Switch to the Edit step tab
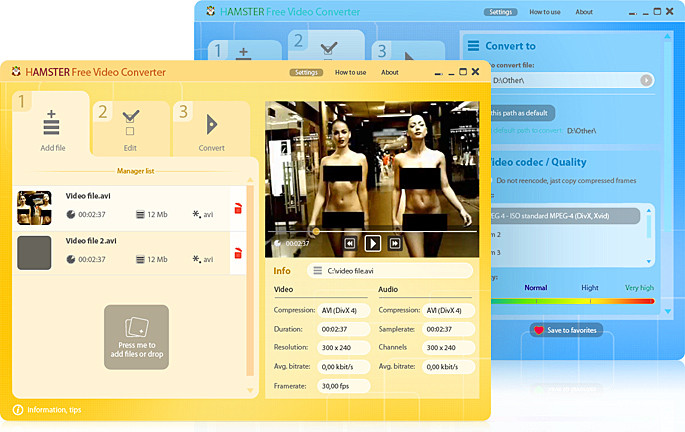Viewport: 685px width, 432px height. pos(130,129)
